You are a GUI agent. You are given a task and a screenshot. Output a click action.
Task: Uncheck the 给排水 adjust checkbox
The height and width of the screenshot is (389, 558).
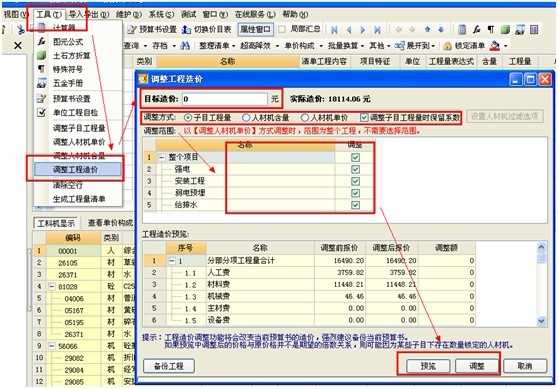(x=355, y=205)
